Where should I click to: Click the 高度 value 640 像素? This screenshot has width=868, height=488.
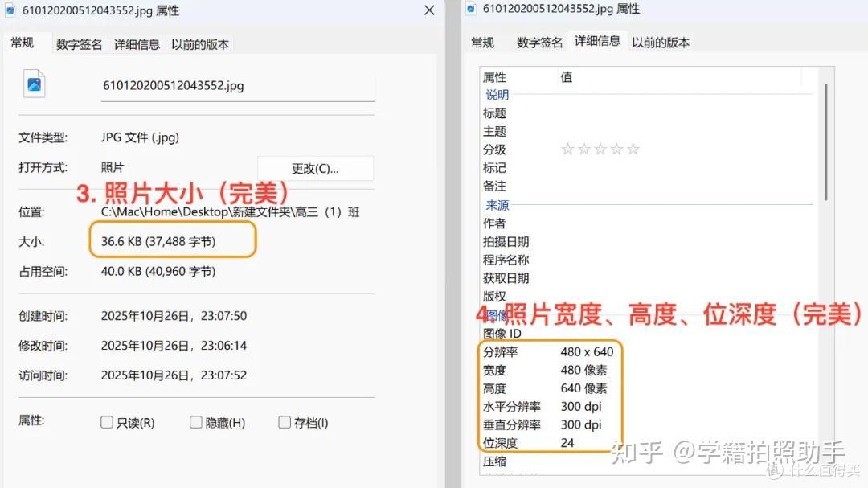point(583,388)
